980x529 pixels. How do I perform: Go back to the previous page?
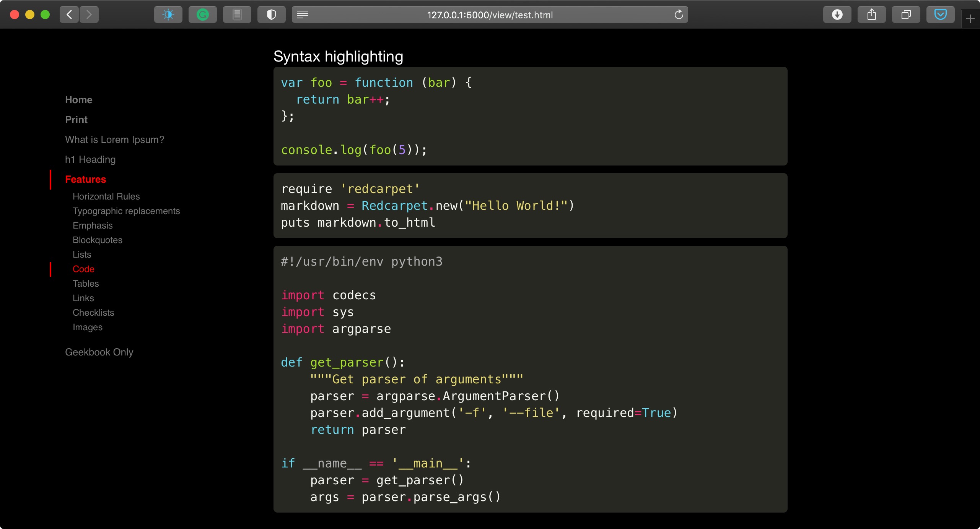coord(69,15)
